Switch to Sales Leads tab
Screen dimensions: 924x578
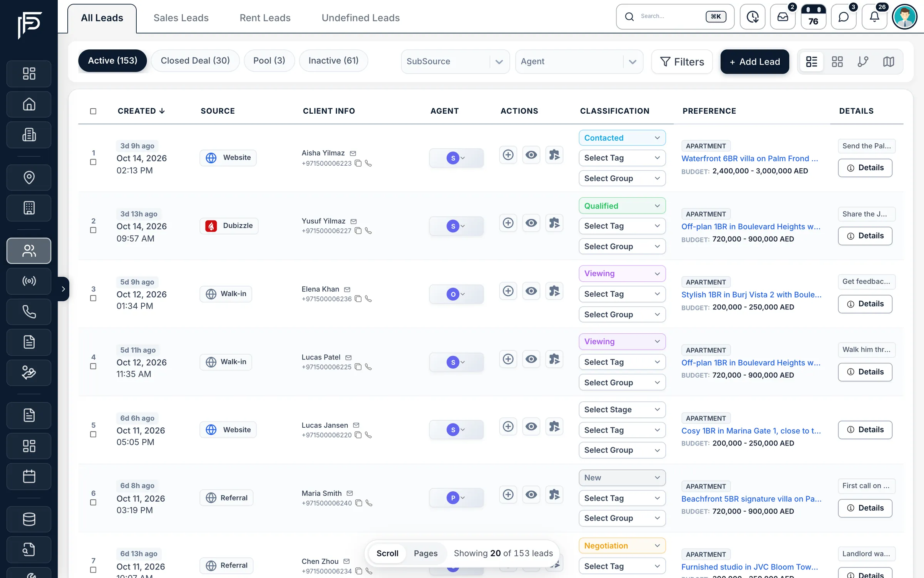(181, 18)
